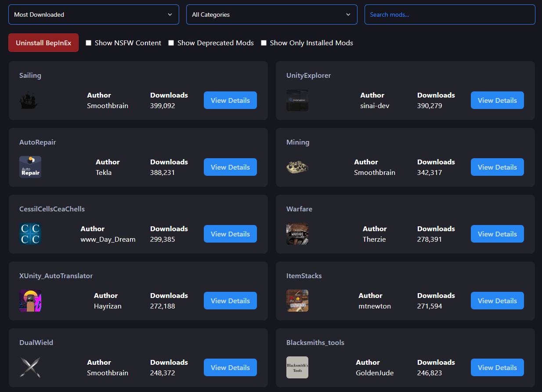Open the All Categories dropdown
The image size is (542, 392).
(271, 15)
